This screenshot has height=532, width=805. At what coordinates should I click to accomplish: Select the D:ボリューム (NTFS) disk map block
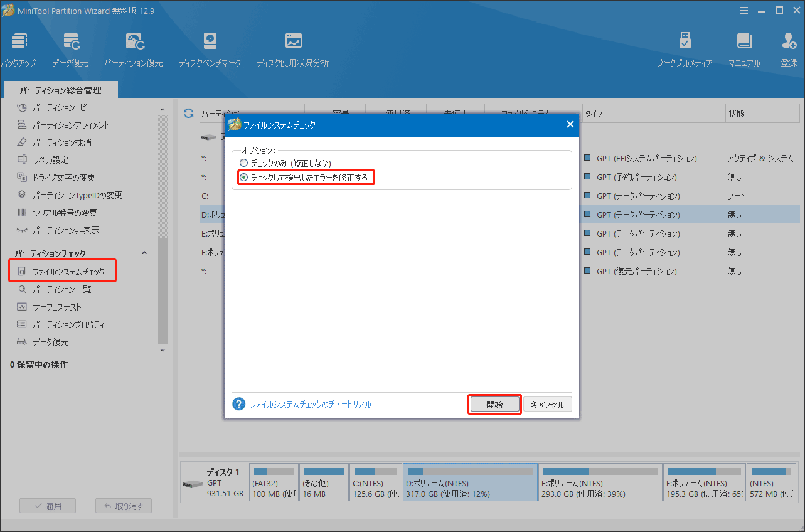click(470, 482)
